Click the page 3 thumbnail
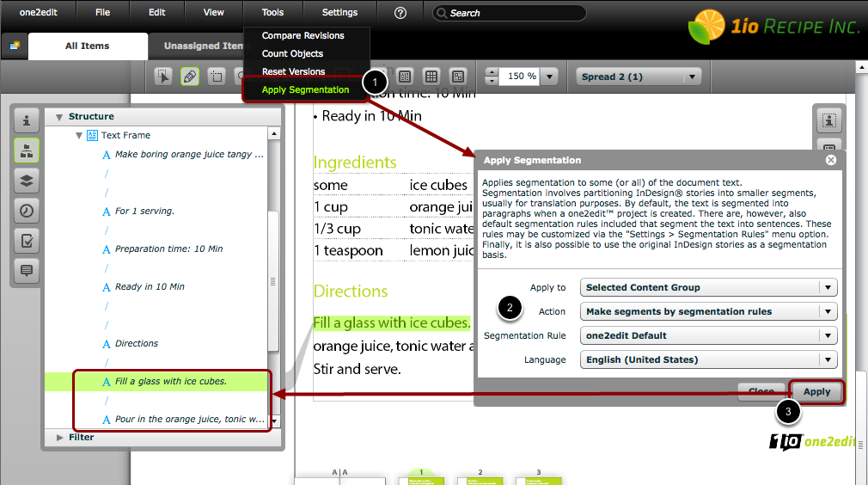868x485 pixels. click(539, 481)
